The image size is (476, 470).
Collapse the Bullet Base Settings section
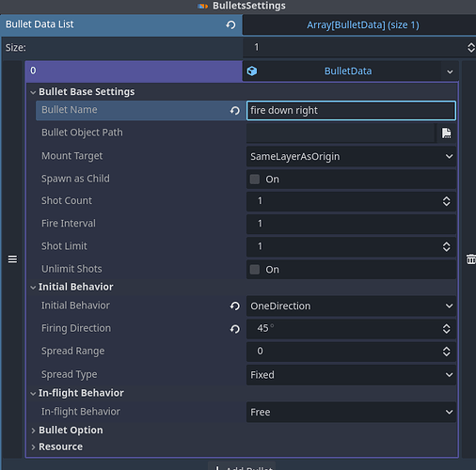(x=33, y=92)
